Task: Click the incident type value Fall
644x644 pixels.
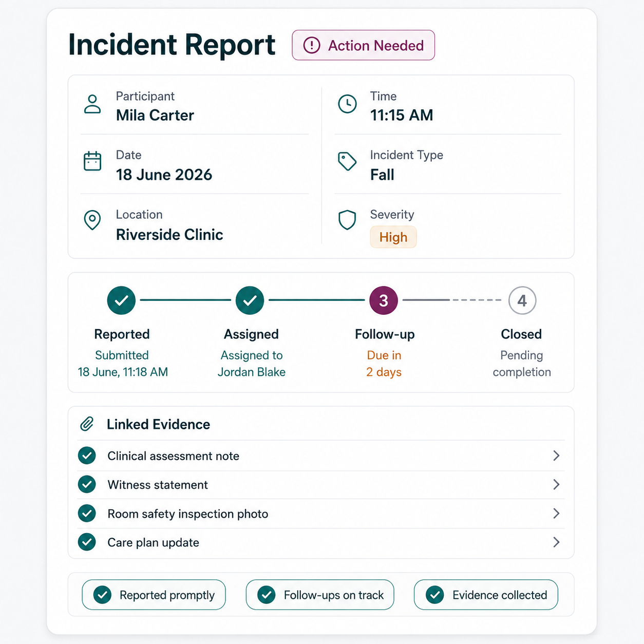Action: pos(382,175)
